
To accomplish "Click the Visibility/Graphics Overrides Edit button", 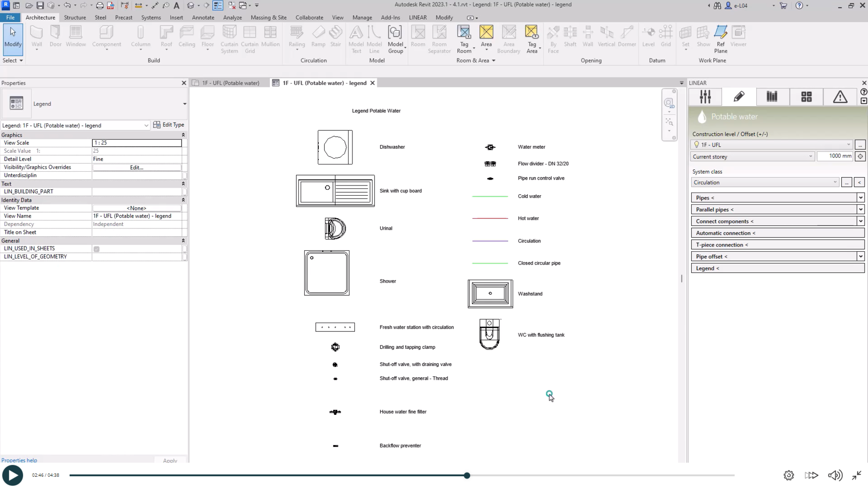I will click(x=137, y=167).
